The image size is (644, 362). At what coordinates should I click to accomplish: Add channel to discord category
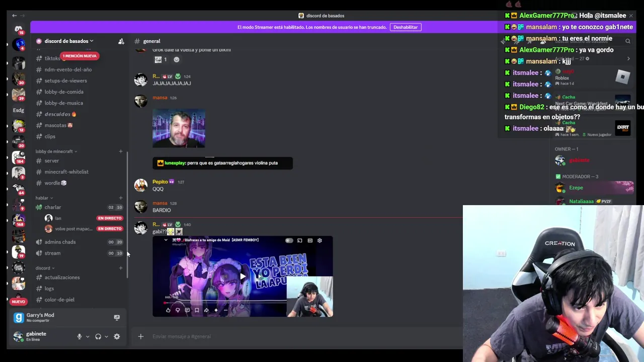coord(121,268)
